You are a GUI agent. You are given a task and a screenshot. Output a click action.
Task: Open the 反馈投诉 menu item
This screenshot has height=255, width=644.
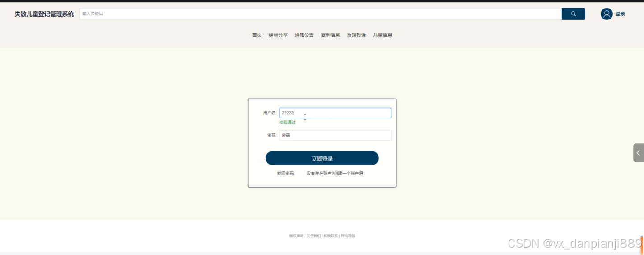(356, 35)
